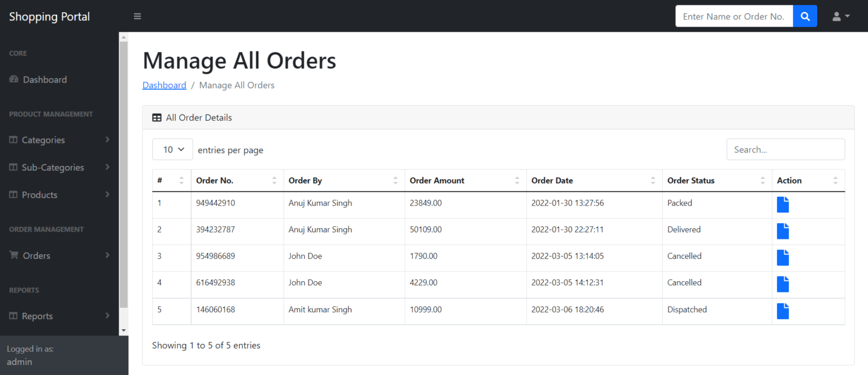Click the Orders cart icon in sidebar

14,255
